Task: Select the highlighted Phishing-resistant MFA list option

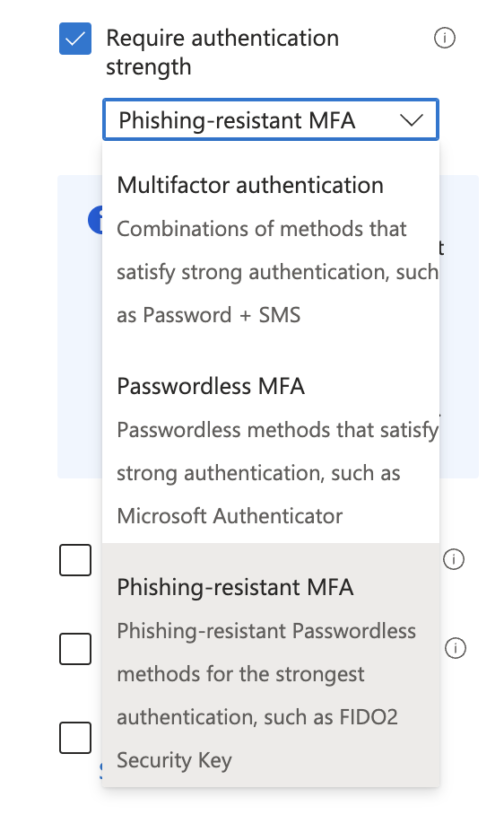Action: 271,665
